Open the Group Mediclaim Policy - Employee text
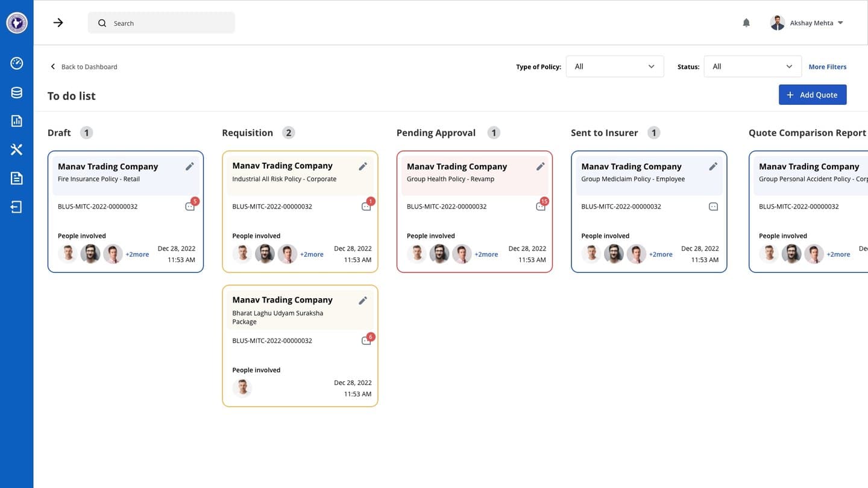The height and width of the screenshot is (488, 868). (633, 179)
